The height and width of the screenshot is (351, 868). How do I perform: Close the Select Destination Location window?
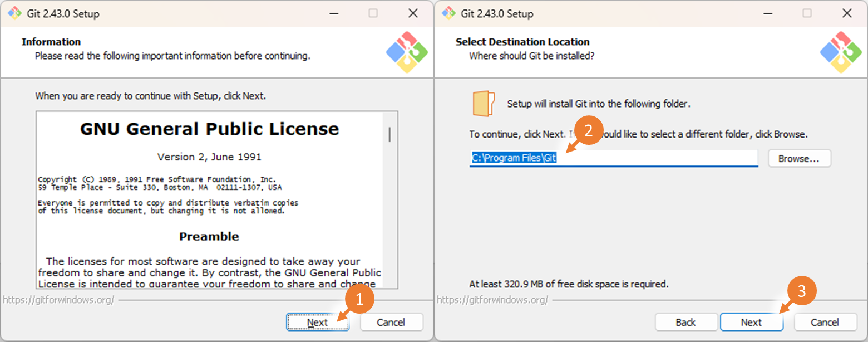pyautogui.click(x=847, y=13)
